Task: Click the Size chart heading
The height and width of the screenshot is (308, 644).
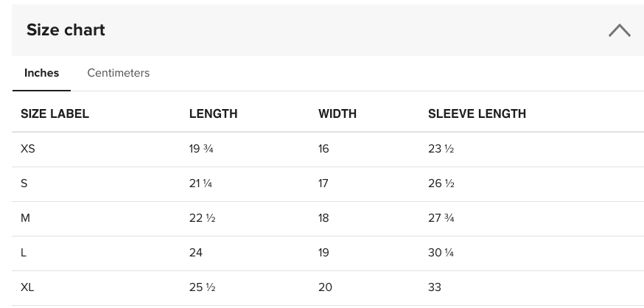Action: tap(66, 30)
